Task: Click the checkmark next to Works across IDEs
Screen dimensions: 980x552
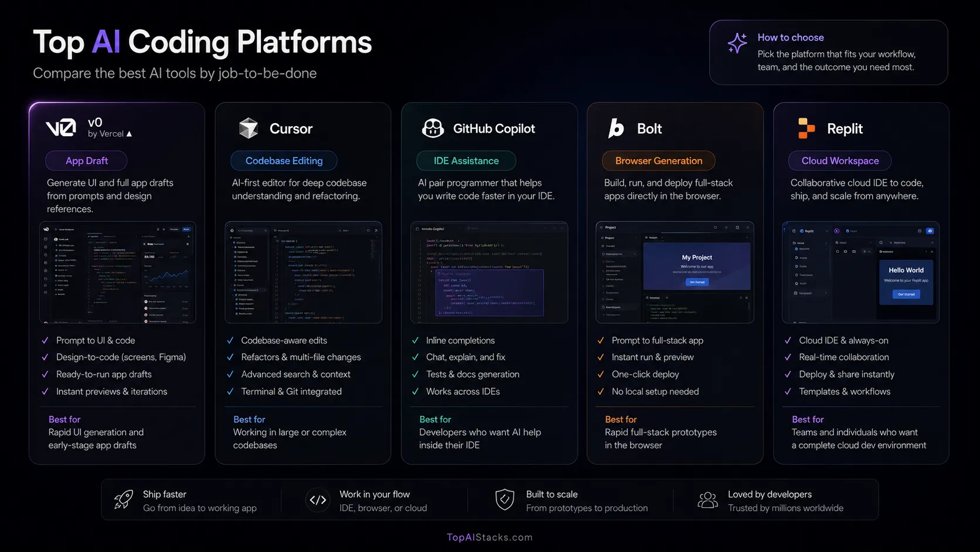Action: [416, 391]
